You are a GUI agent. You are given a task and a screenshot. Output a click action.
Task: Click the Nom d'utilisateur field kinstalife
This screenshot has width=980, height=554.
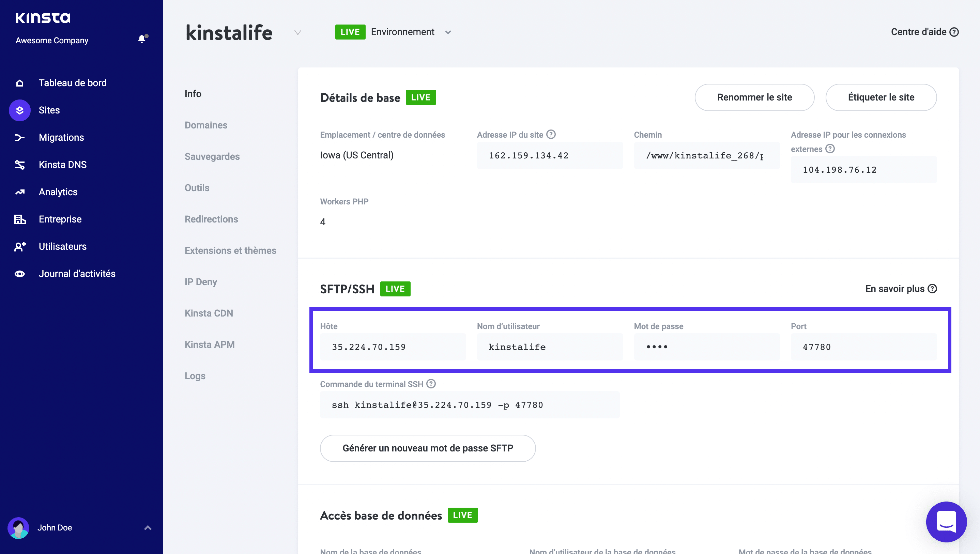(550, 347)
